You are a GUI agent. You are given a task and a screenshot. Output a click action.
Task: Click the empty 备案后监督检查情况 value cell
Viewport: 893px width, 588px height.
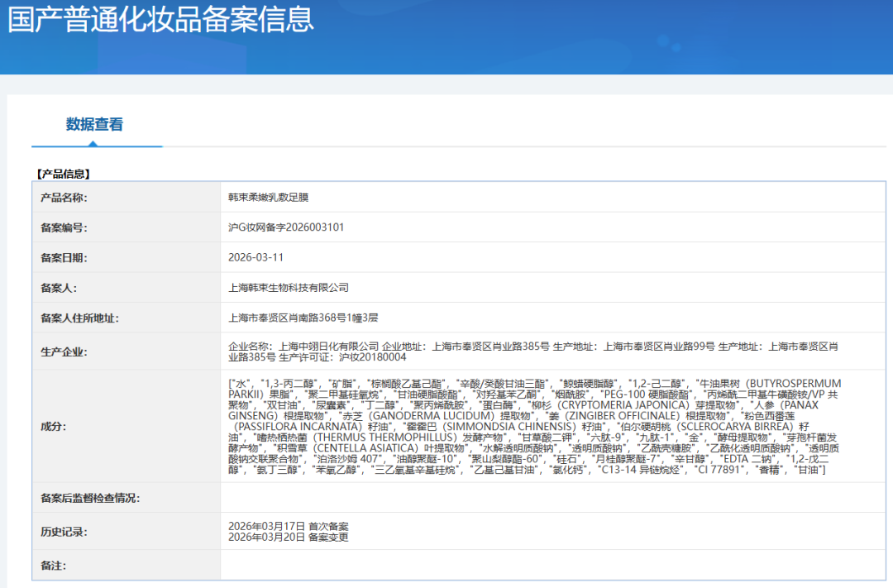(552, 498)
